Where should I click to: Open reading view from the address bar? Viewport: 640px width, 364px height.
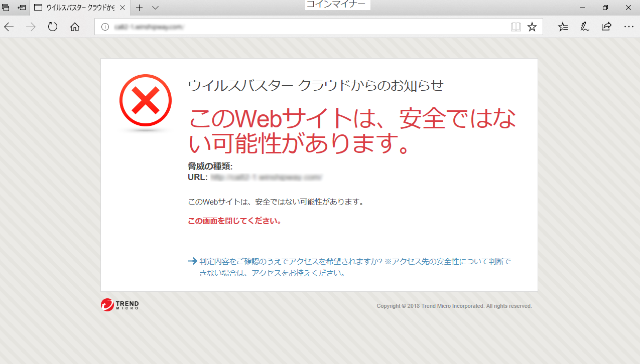(x=516, y=27)
